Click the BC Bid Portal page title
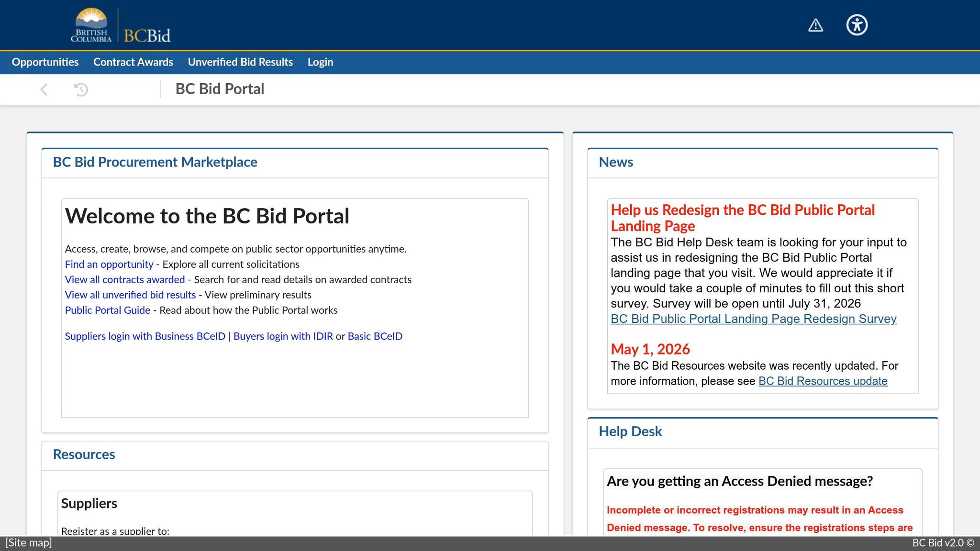980x551 pixels. click(220, 89)
